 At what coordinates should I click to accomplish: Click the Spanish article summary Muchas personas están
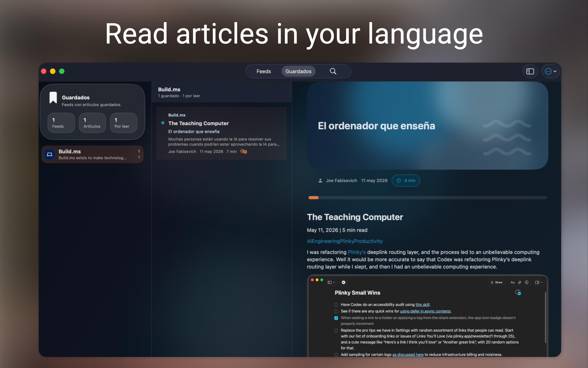click(x=224, y=142)
